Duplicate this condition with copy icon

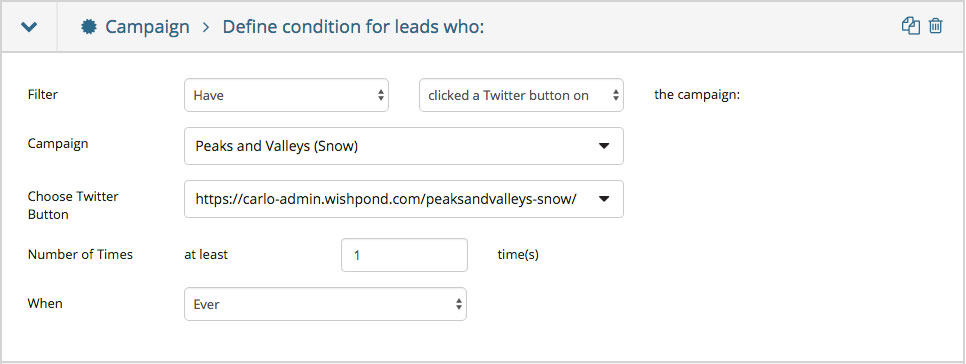click(911, 26)
